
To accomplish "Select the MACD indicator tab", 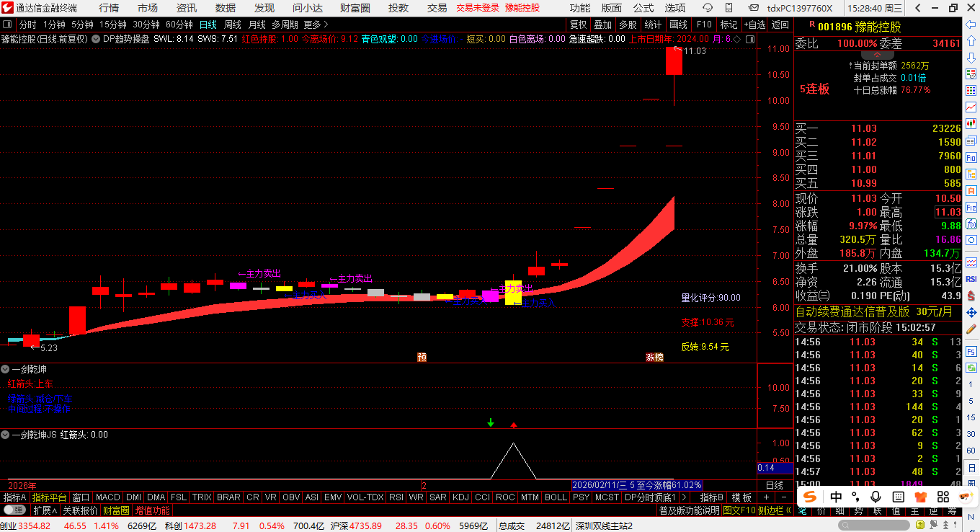I will (x=107, y=497).
